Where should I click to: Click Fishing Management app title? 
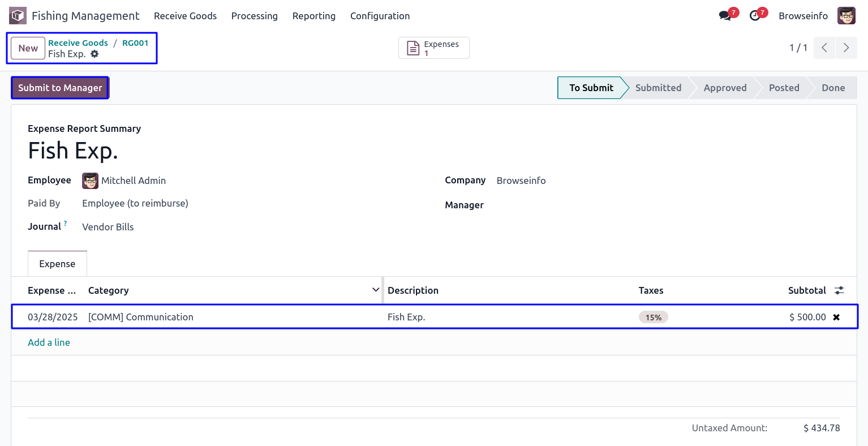[x=85, y=16]
